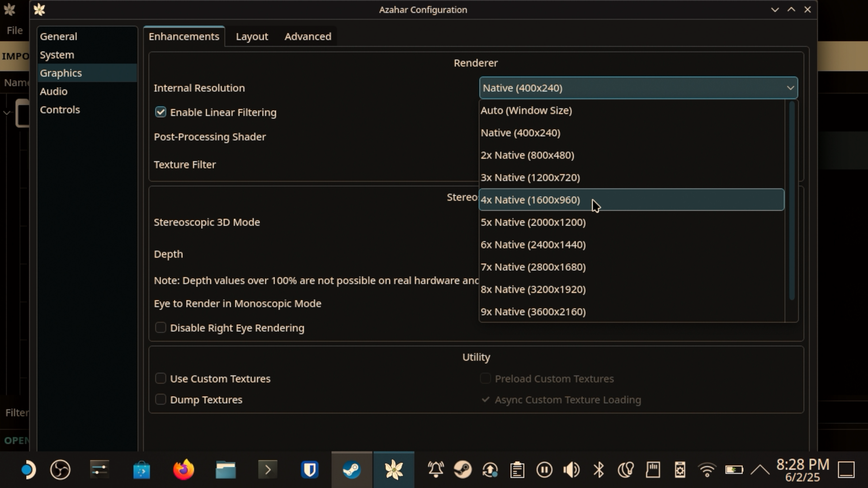Check the Use Custom Textures box

click(x=160, y=378)
